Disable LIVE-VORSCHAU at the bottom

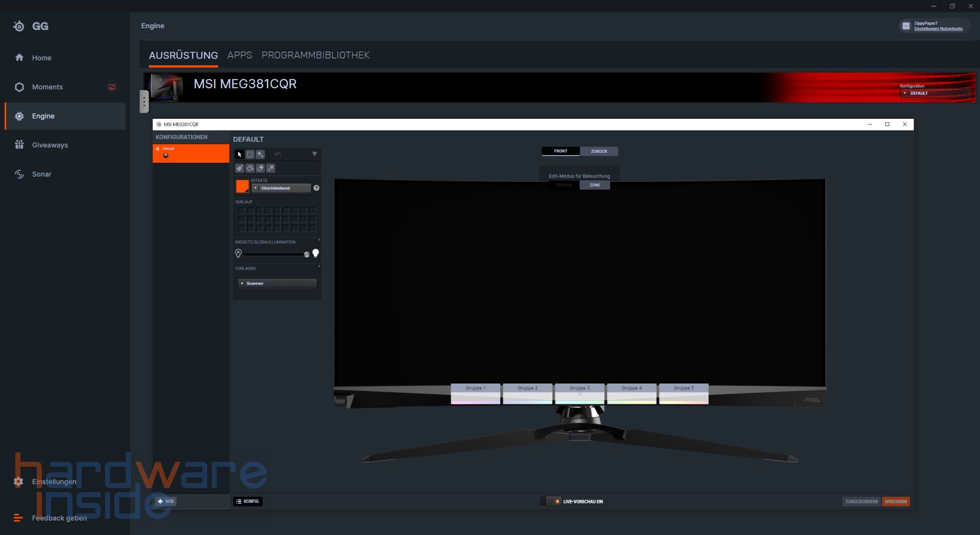(x=551, y=501)
